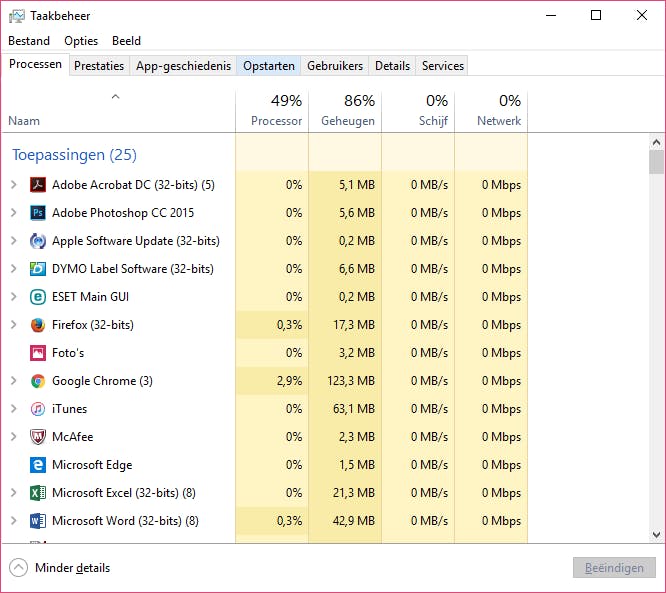
Task: Expand the DYMO Label Software row
Action: (14, 269)
